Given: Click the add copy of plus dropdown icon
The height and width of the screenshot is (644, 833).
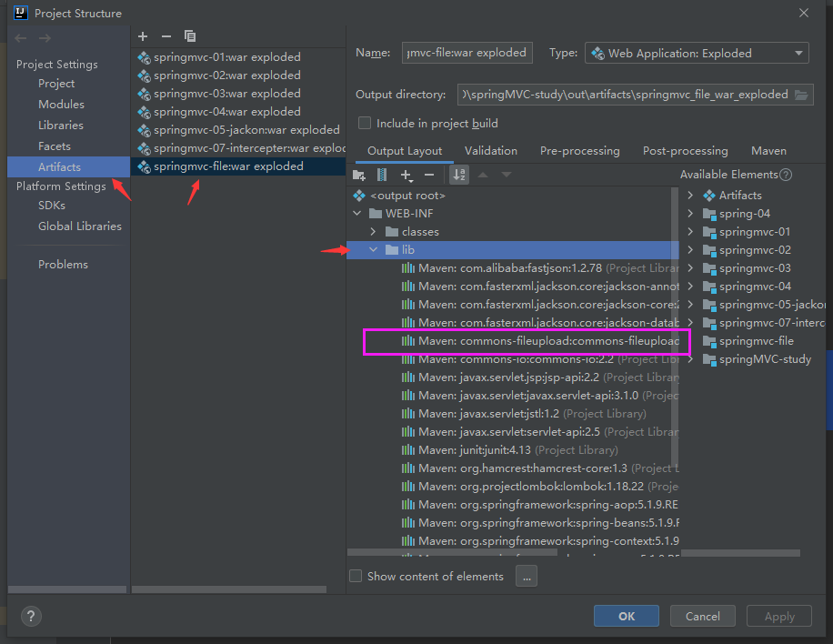Looking at the screenshot, I should tap(406, 175).
